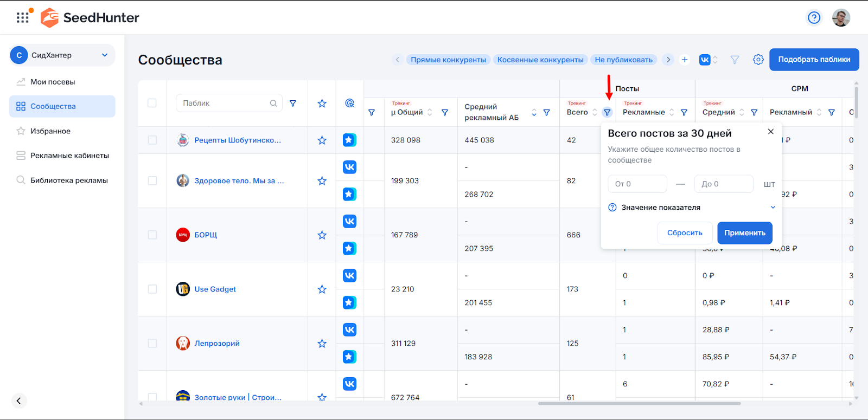The image size is (868, 420).
Task: Add Рецепты Шобутинско to favorites with star
Action: click(x=322, y=140)
